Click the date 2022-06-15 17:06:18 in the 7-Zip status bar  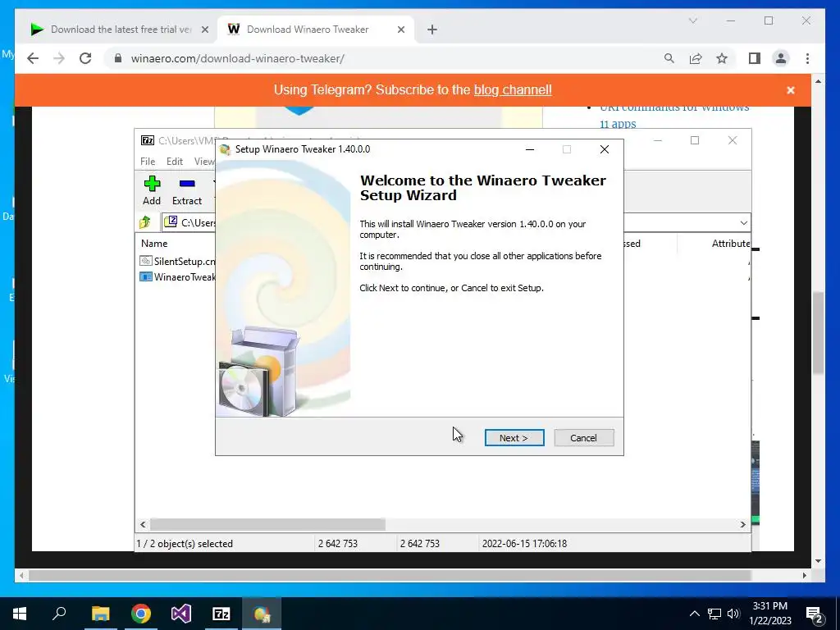coord(524,543)
